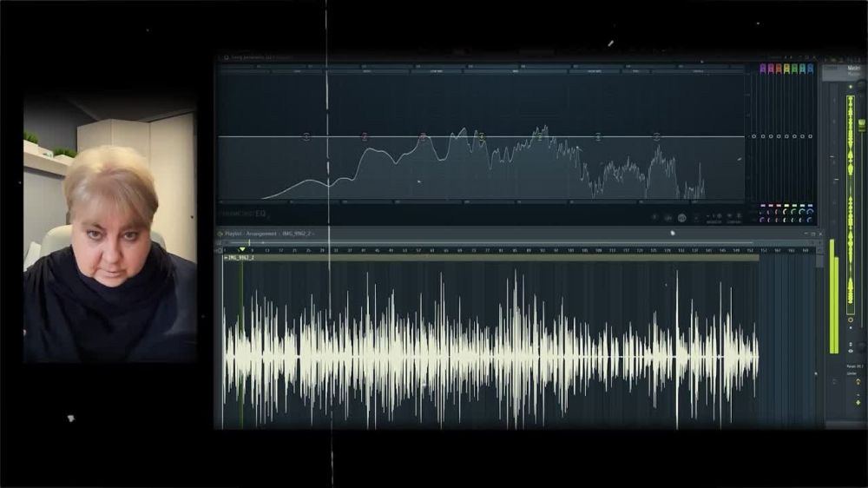
Task: Click the first band gain slider handle
Action: tap(753, 136)
